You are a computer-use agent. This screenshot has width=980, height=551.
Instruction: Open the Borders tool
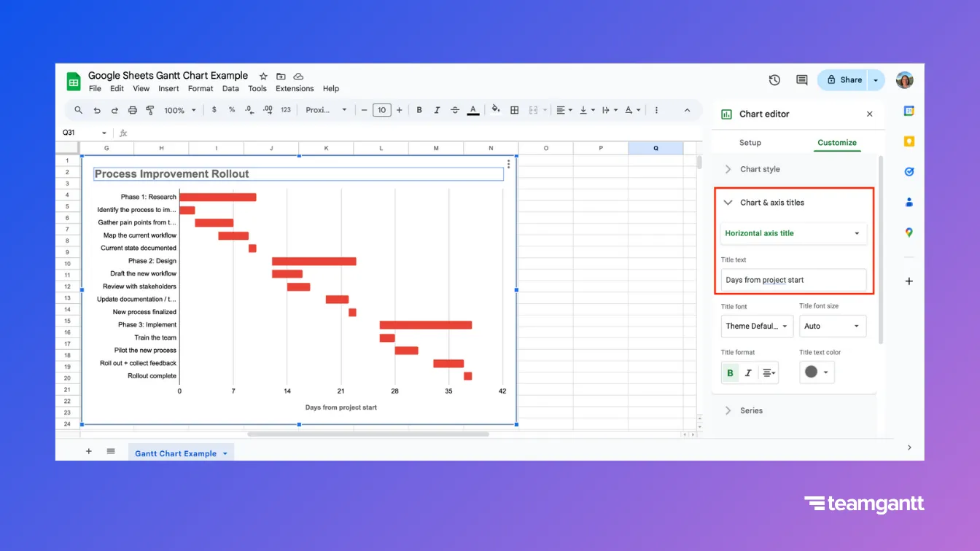[x=514, y=110]
